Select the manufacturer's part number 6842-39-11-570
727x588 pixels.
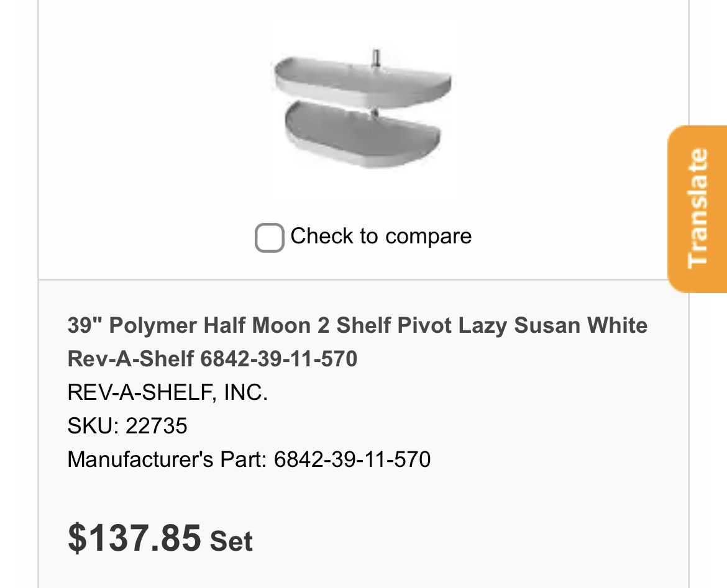(x=352, y=459)
